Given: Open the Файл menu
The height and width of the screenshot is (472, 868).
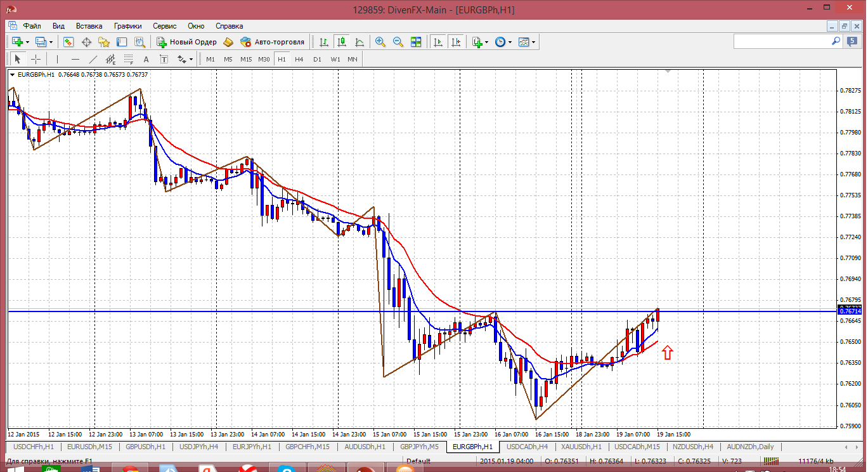Looking at the screenshot, I should click(32, 26).
